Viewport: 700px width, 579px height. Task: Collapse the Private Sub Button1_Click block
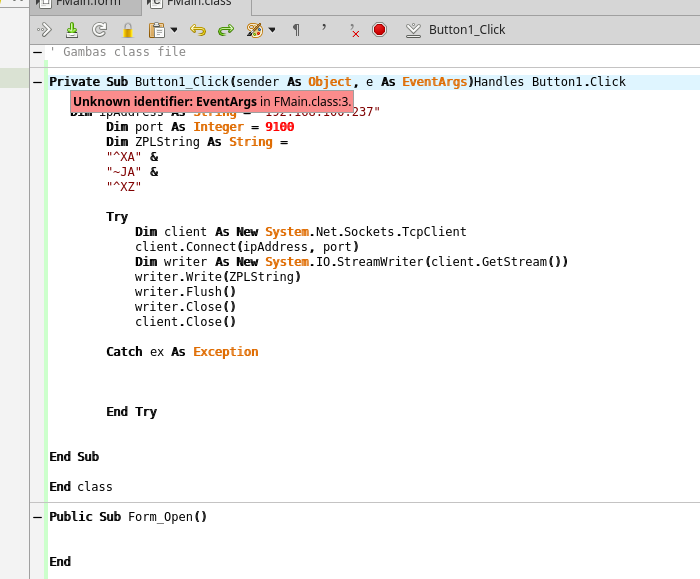(37, 82)
